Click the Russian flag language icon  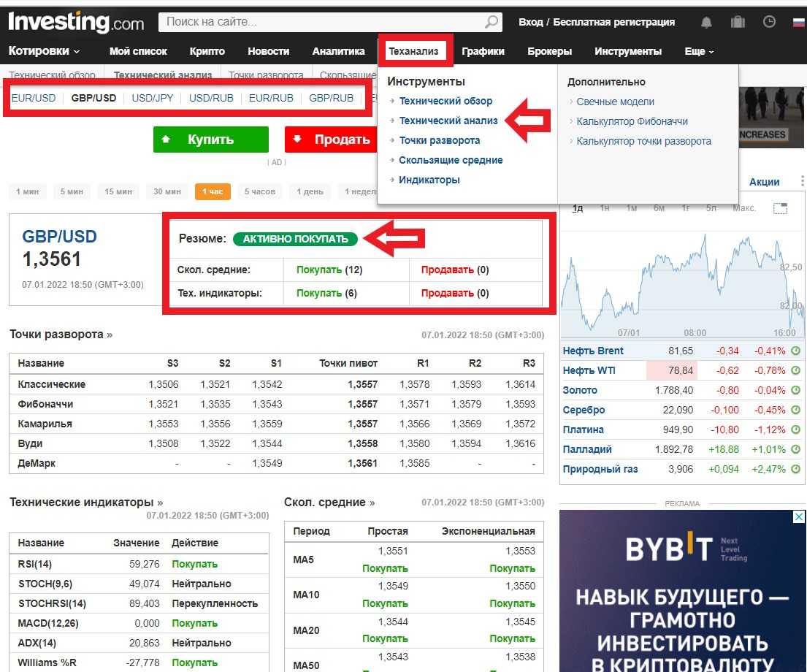tap(798, 23)
